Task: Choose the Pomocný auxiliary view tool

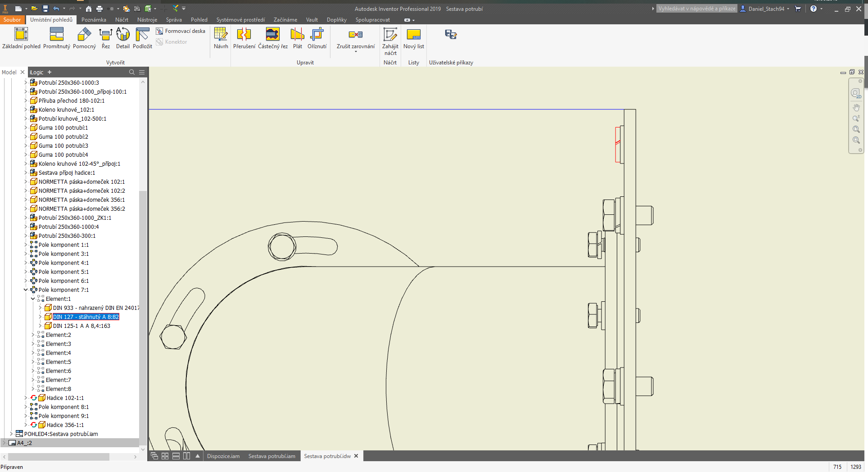Action: (x=84, y=38)
